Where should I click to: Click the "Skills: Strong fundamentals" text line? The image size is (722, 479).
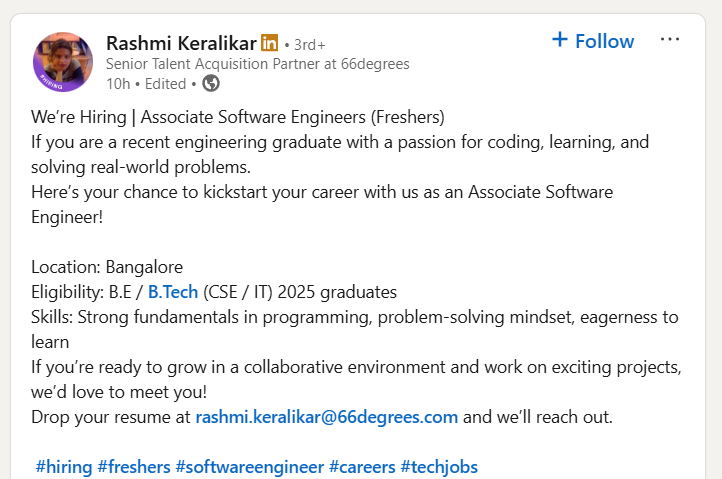click(355, 317)
